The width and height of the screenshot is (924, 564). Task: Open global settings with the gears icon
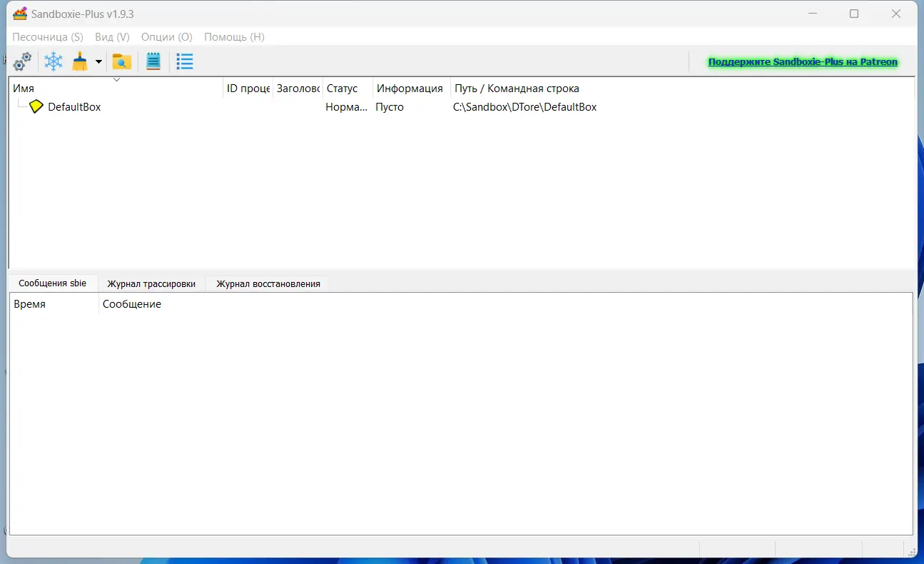click(22, 61)
